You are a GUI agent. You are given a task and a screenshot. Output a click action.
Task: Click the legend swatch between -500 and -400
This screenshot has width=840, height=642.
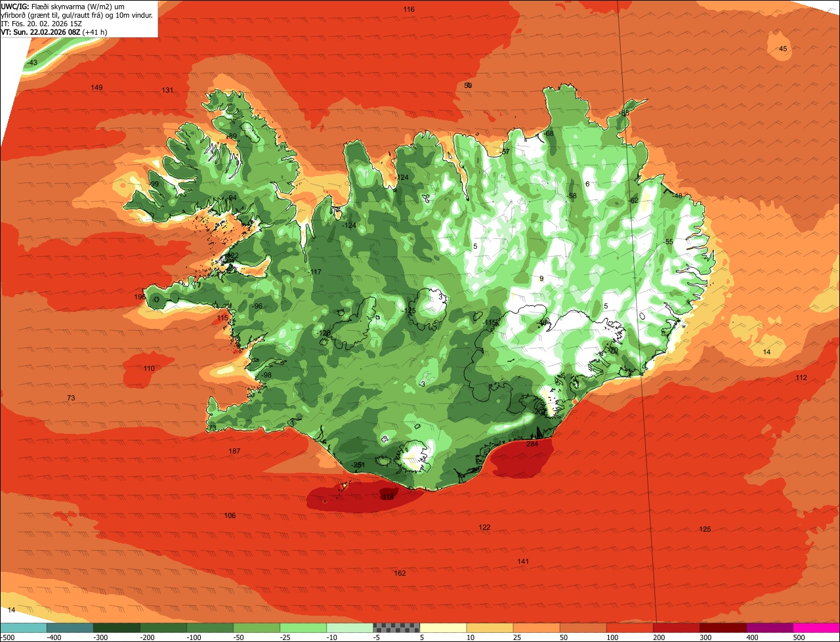24,628
